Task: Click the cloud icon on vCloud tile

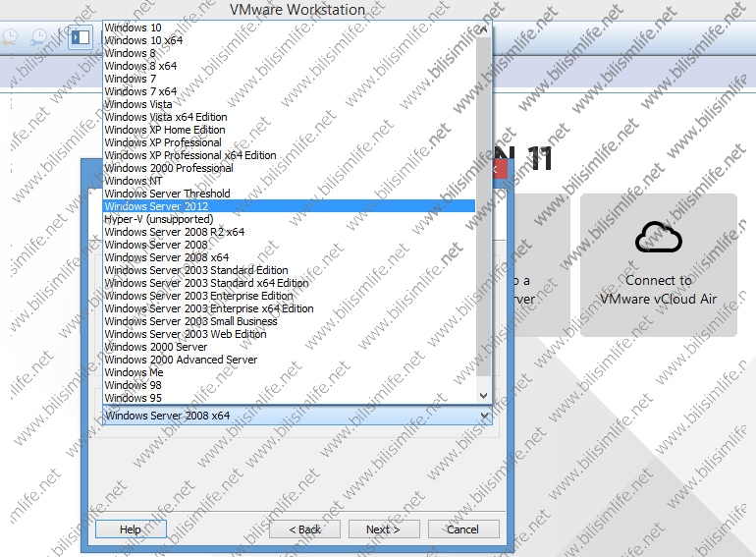Action: coord(658,237)
